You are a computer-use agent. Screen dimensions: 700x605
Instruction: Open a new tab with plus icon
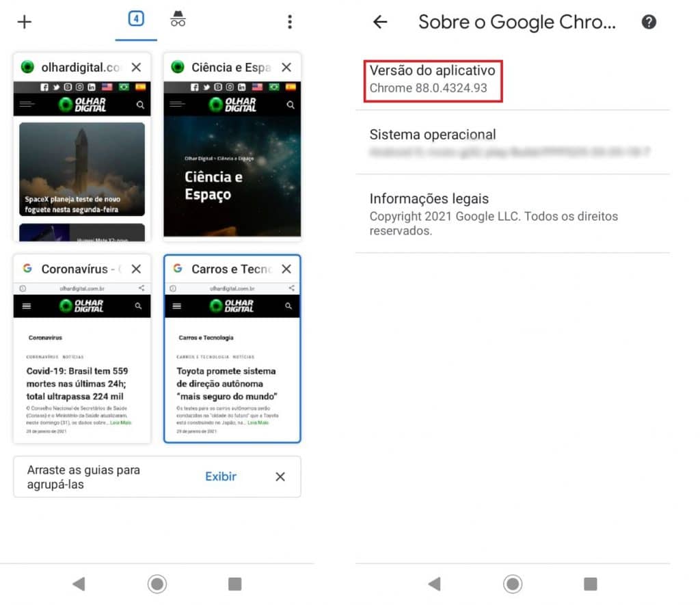(x=25, y=22)
